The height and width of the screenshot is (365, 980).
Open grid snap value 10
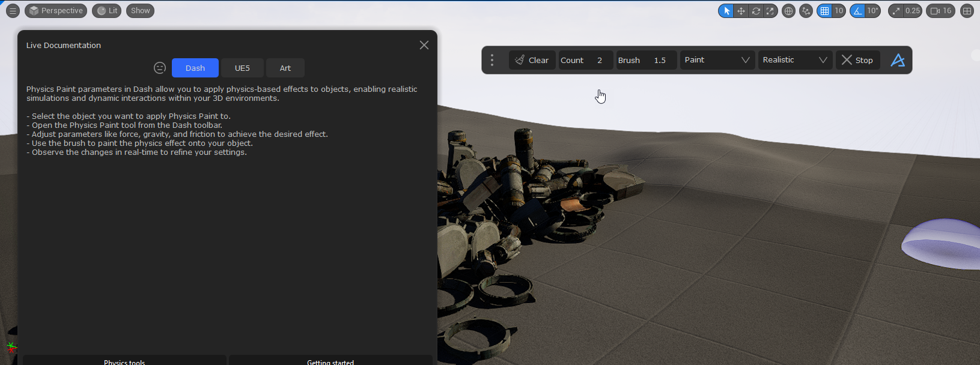[839, 11]
